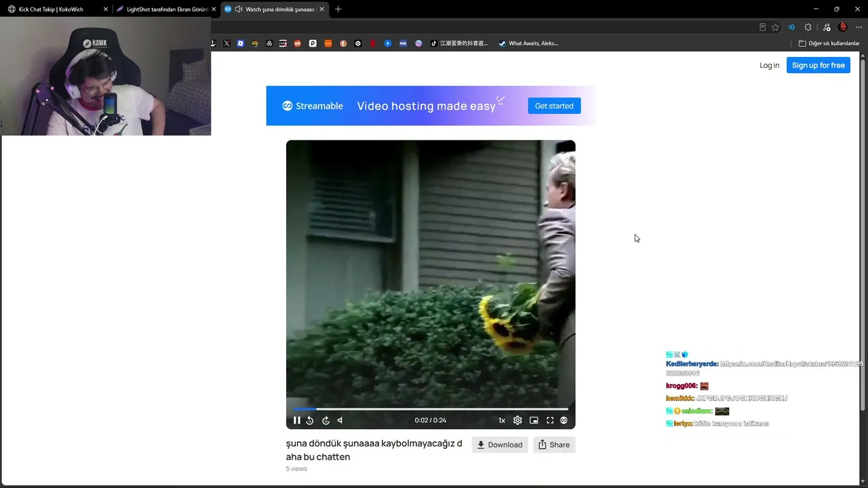The image size is (868, 488).
Task: Open the blue play-button bookmark
Action: point(388,43)
